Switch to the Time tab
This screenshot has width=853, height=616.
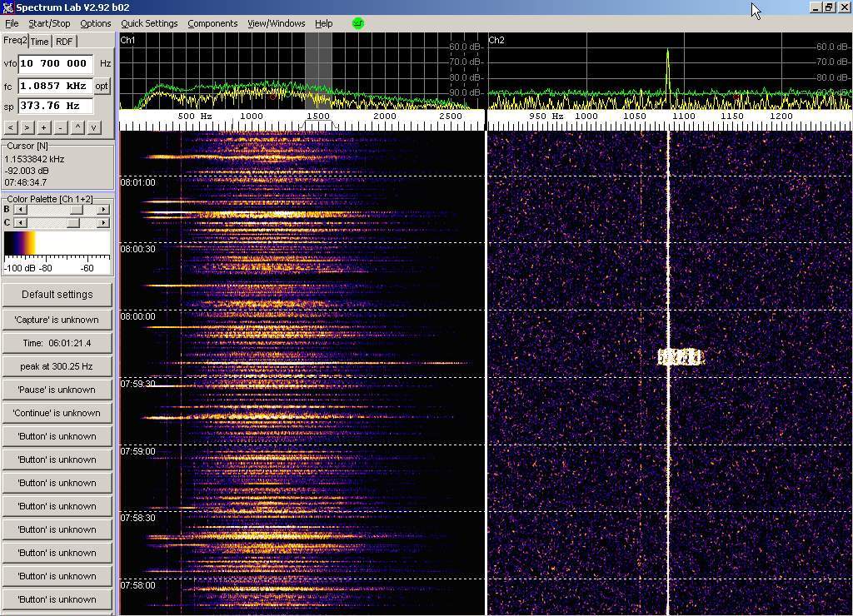click(x=40, y=42)
